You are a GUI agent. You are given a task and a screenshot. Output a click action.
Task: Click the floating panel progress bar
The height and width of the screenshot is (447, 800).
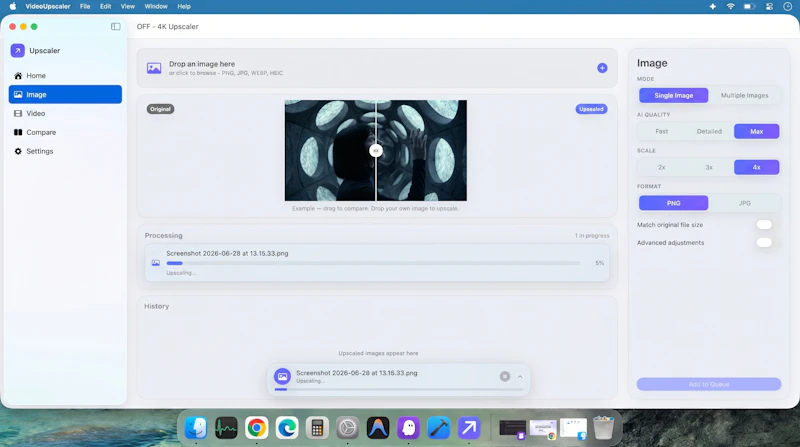click(x=398, y=389)
